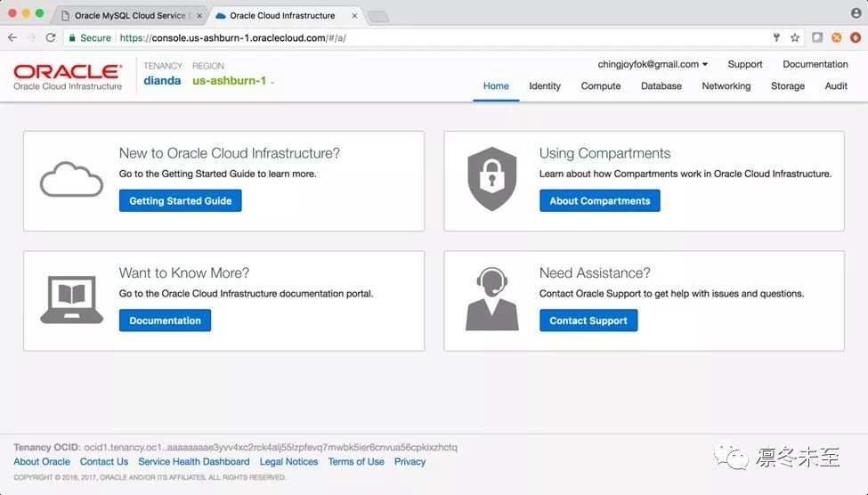The height and width of the screenshot is (495, 868).
Task: Click the gray square extension icon
Action: click(817, 37)
